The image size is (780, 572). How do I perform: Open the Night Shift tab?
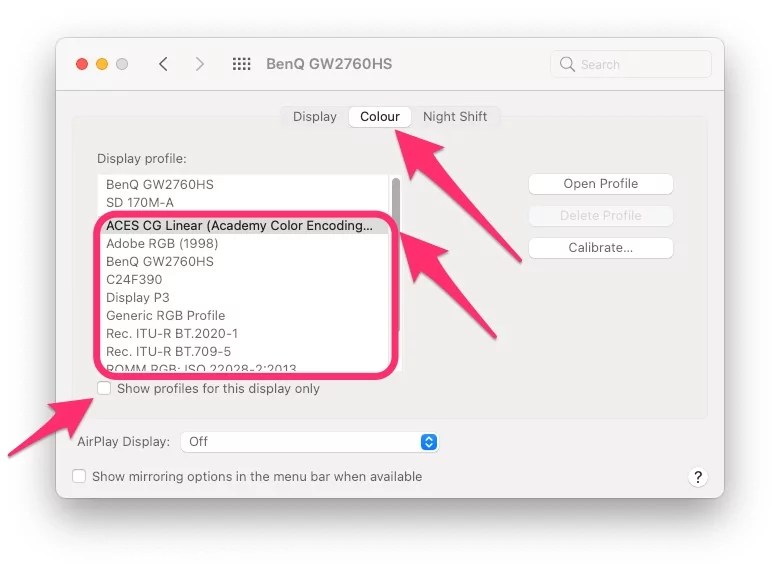point(455,116)
